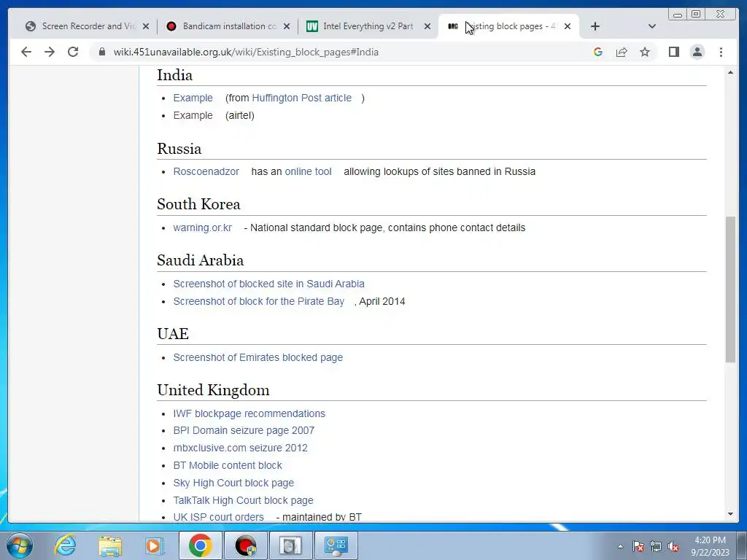Open a new browser tab
The image size is (747, 560).
pos(595,26)
